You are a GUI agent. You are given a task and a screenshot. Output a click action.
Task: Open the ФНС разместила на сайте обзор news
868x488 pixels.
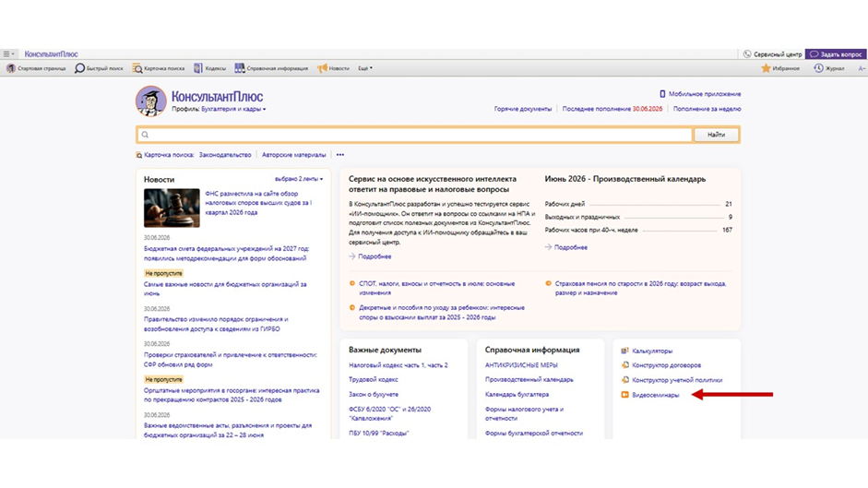[258, 203]
